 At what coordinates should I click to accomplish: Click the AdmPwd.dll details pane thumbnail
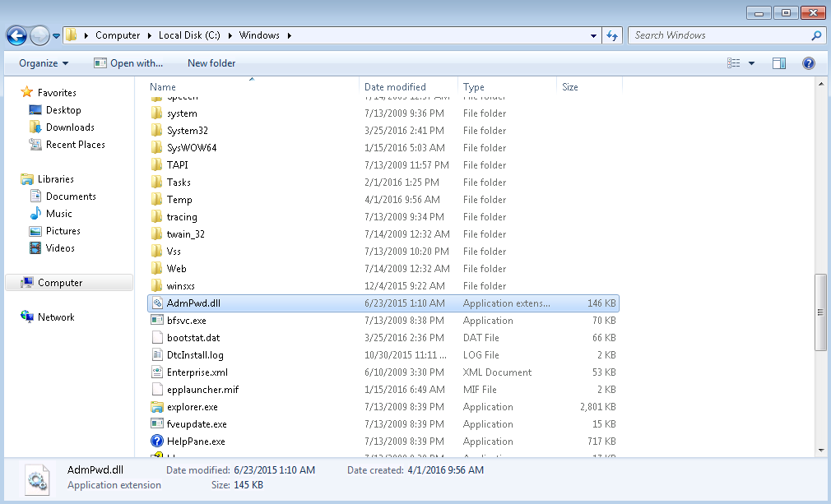click(x=36, y=479)
